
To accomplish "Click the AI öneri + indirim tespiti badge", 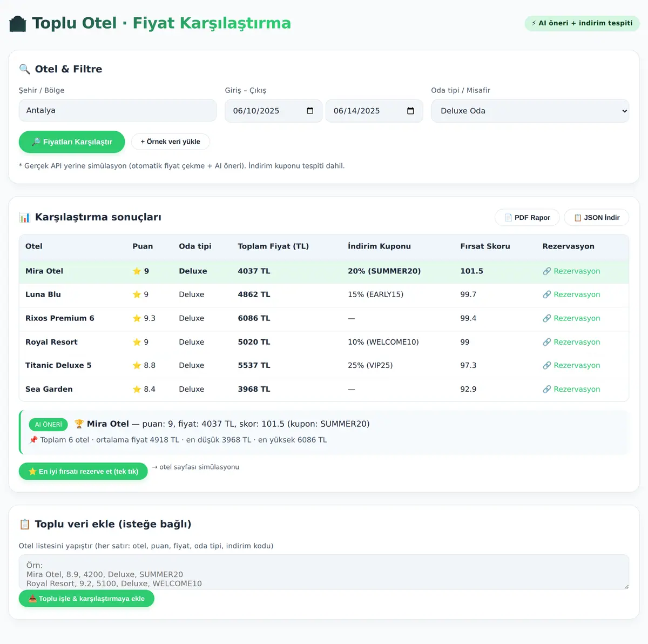I will pos(582,23).
